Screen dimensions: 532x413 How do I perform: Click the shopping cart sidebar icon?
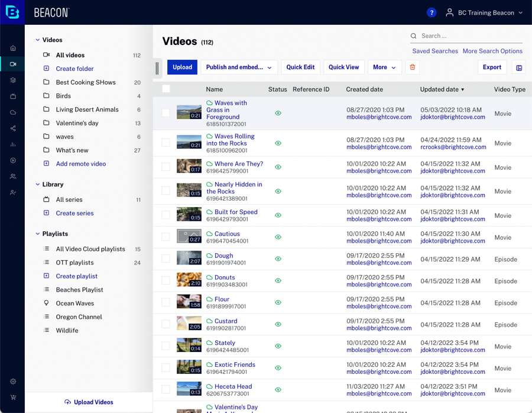(x=13, y=398)
